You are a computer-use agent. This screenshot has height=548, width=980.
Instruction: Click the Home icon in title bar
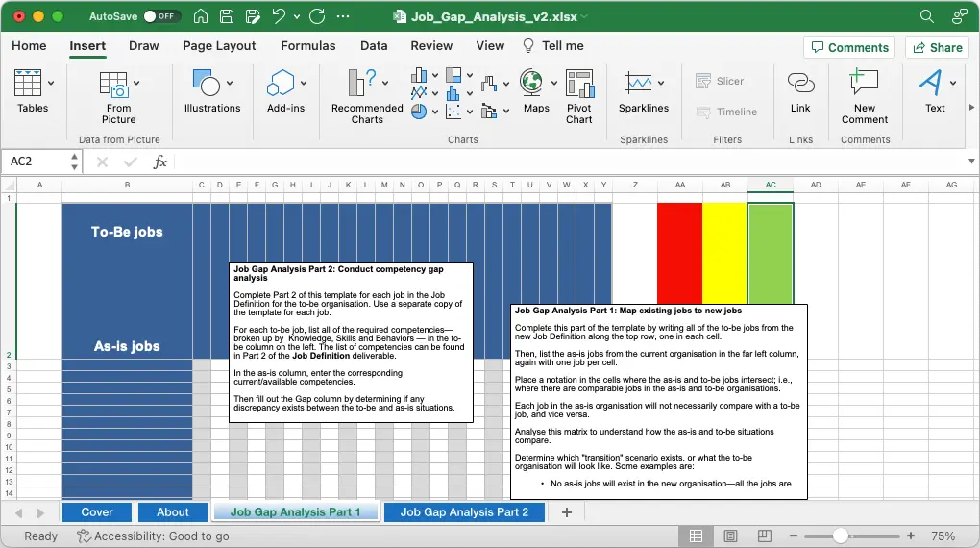(x=201, y=16)
